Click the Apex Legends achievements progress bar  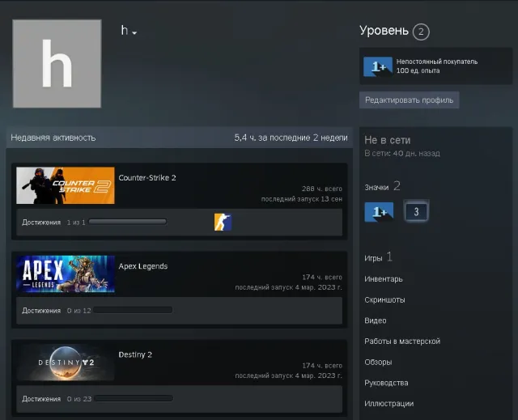click(x=133, y=310)
